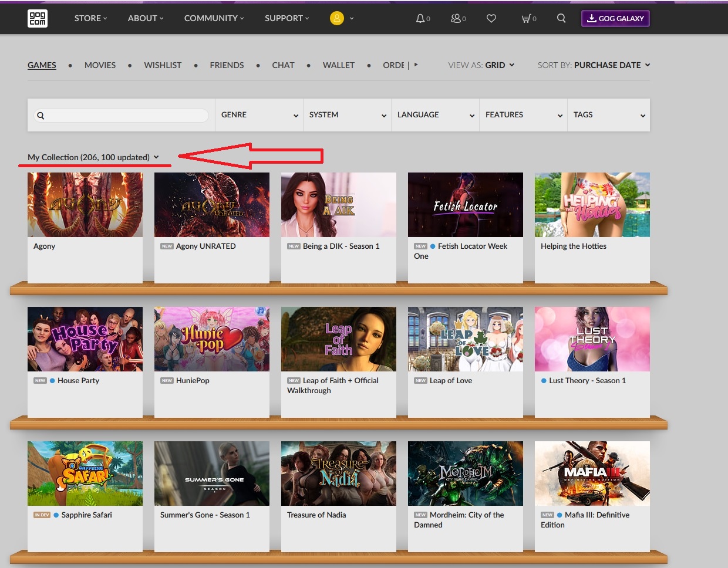Click the title Being a DIK - Season 1
Viewport: 728px width, 568px height.
click(341, 246)
